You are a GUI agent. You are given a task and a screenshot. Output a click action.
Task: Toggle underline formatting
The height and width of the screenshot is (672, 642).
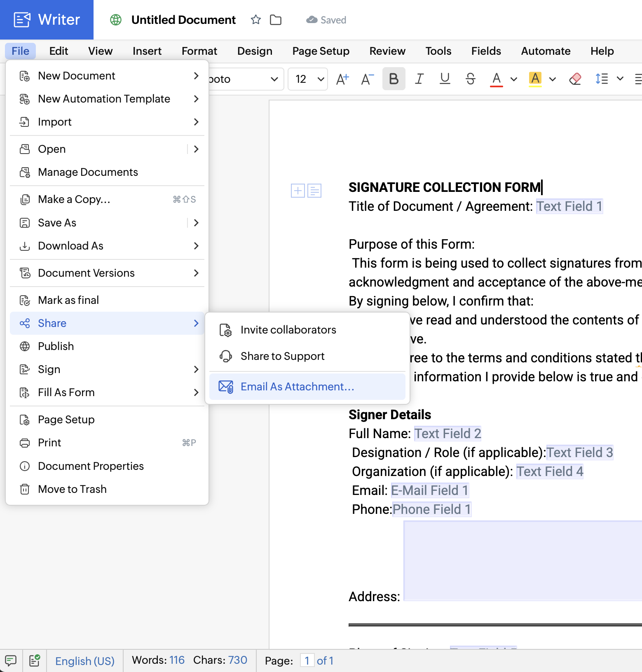pyautogui.click(x=445, y=79)
